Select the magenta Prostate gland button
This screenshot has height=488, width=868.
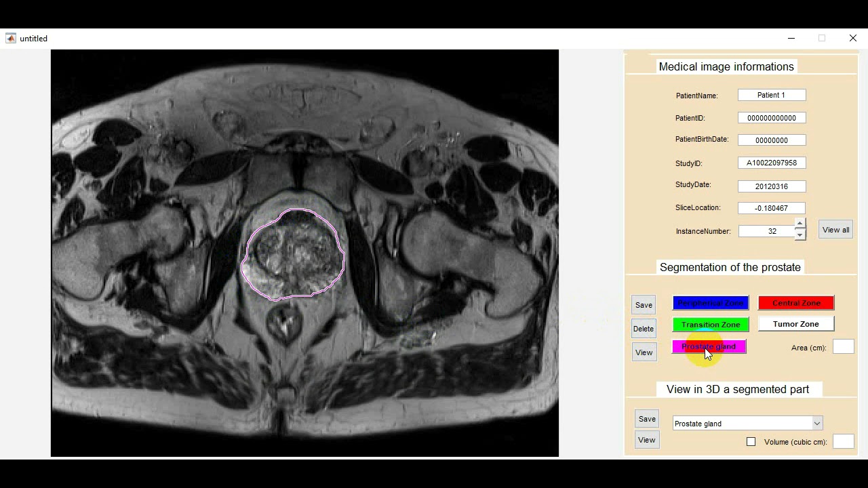click(x=709, y=346)
